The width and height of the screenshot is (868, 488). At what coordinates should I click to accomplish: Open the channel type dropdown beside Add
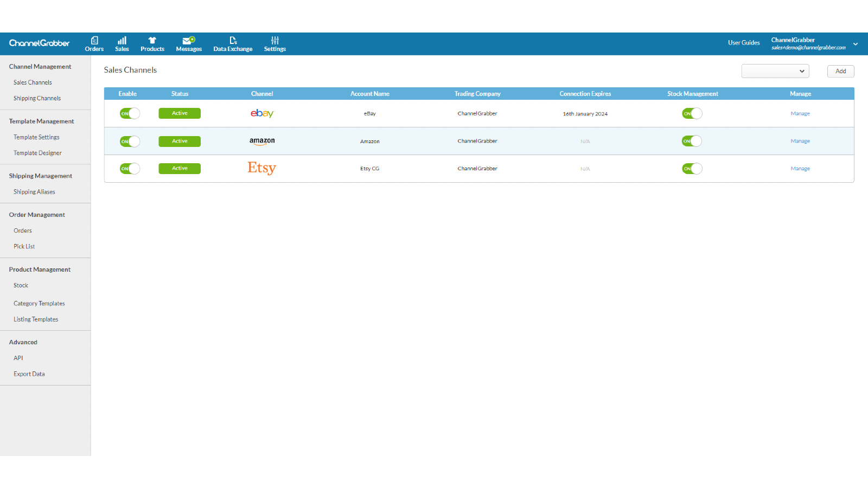pos(775,71)
